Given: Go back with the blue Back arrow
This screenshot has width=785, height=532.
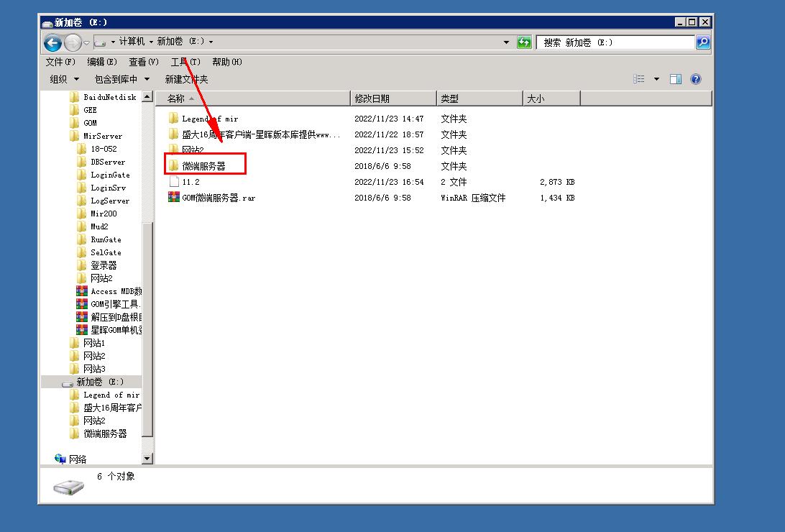Looking at the screenshot, I should point(52,42).
